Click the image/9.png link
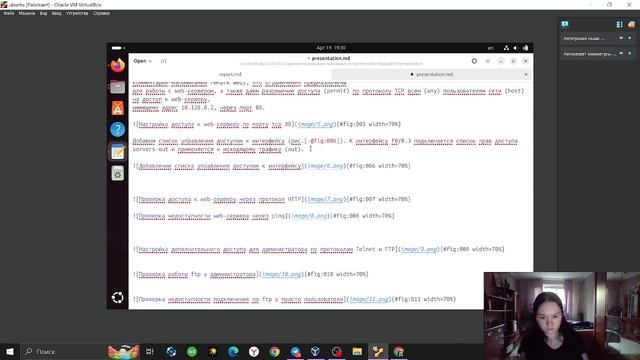The width and height of the screenshot is (640, 360). pos(419,249)
